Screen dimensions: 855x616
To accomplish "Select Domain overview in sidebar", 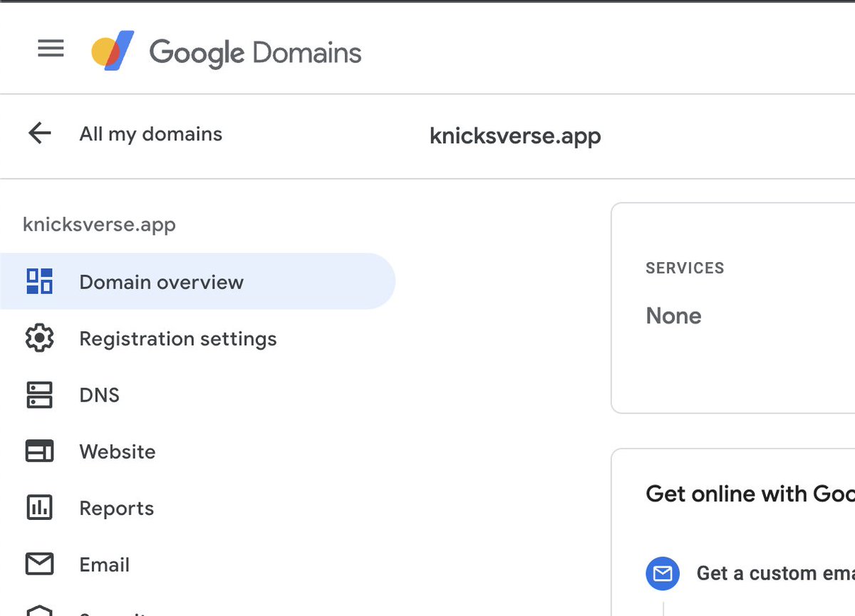I will pyautogui.click(x=197, y=281).
